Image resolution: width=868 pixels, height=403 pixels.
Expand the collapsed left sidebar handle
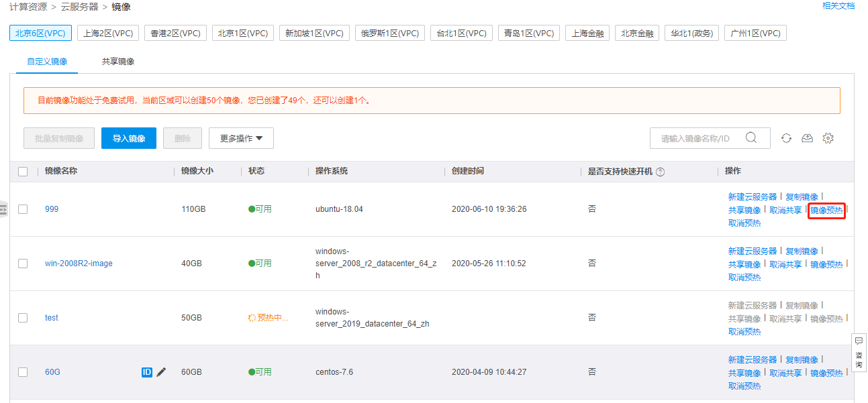[3, 209]
